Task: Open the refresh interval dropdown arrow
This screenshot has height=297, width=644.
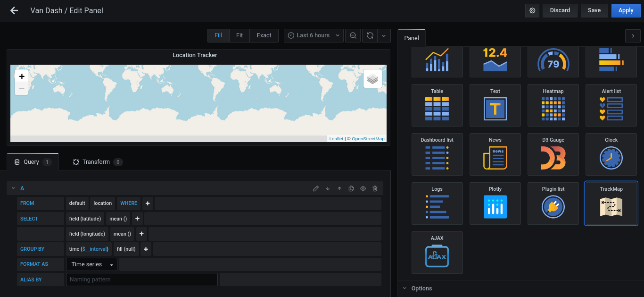Action: [x=383, y=35]
